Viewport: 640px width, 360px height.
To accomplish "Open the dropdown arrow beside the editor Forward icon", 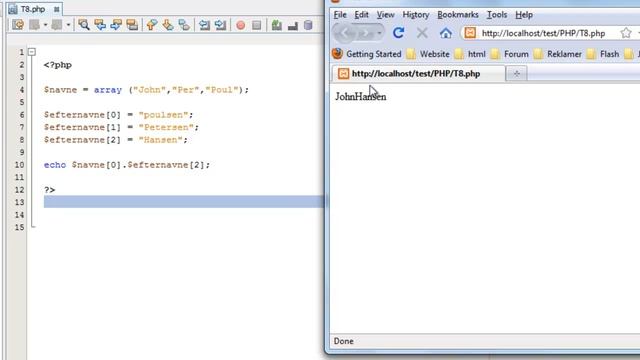I will (68, 25).
